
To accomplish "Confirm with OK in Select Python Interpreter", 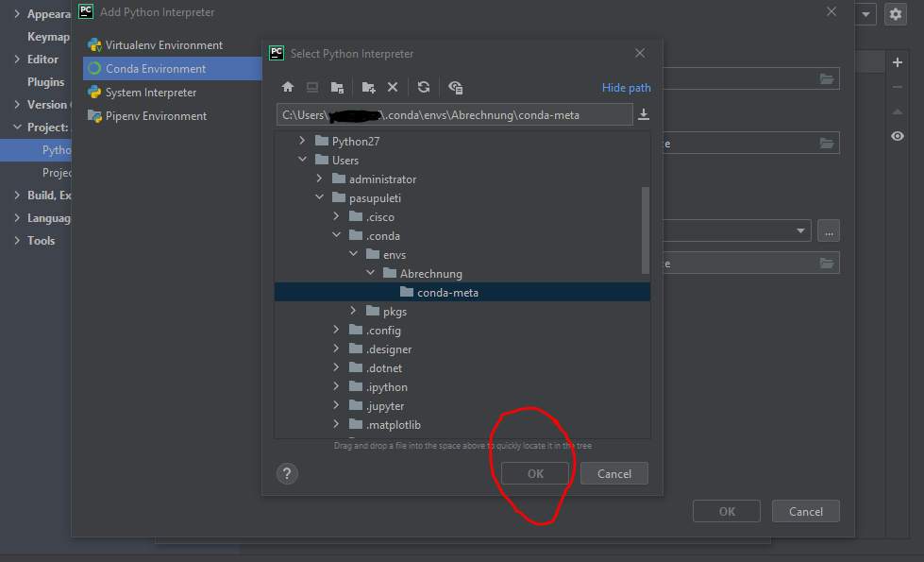I will 535,473.
